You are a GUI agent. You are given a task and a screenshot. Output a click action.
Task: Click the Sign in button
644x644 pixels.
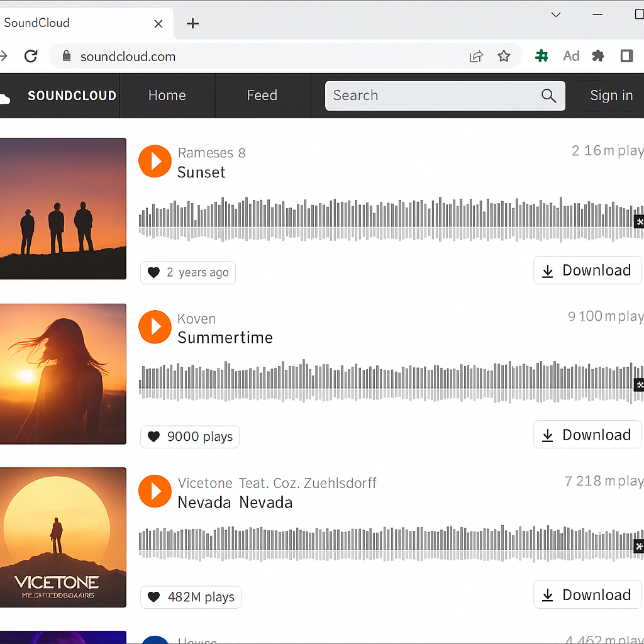[x=611, y=95]
